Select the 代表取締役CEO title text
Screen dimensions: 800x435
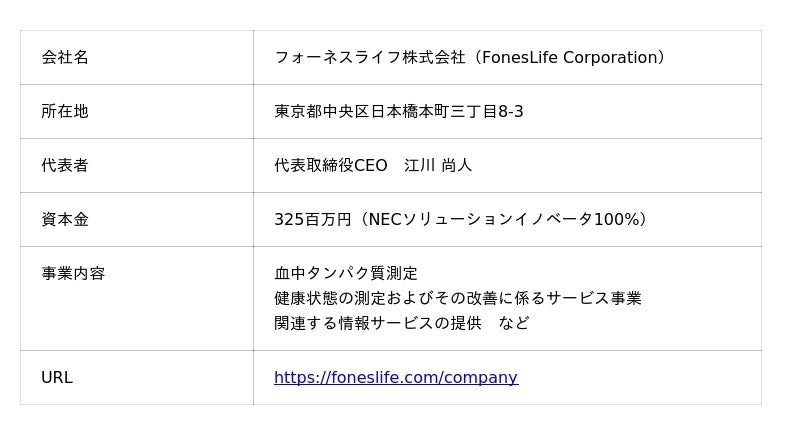click(x=330, y=165)
